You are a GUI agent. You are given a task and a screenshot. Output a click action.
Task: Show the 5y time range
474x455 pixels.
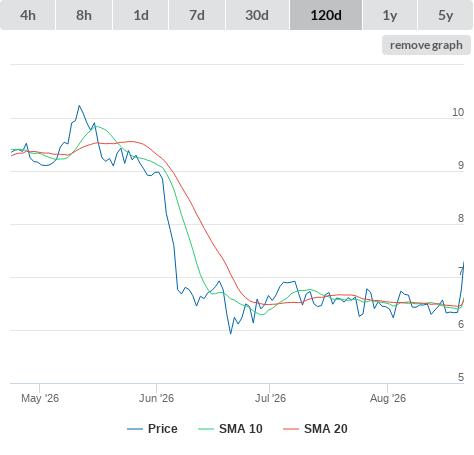pyautogui.click(x=445, y=15)
